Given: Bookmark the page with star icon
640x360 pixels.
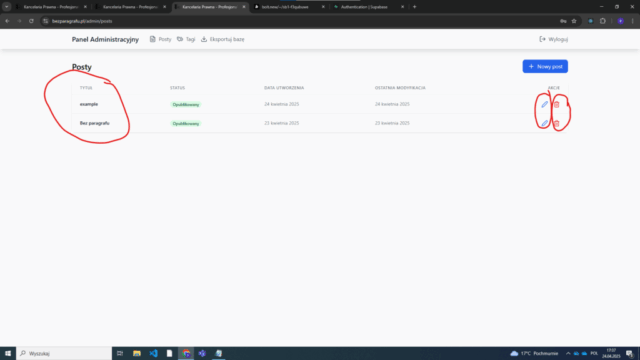Looking at the screenshot, I should click(x=574, y=21).
